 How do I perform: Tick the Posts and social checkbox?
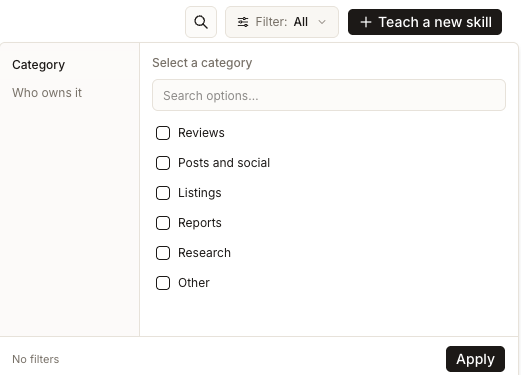pyautogui.click(x=163, y=163)
